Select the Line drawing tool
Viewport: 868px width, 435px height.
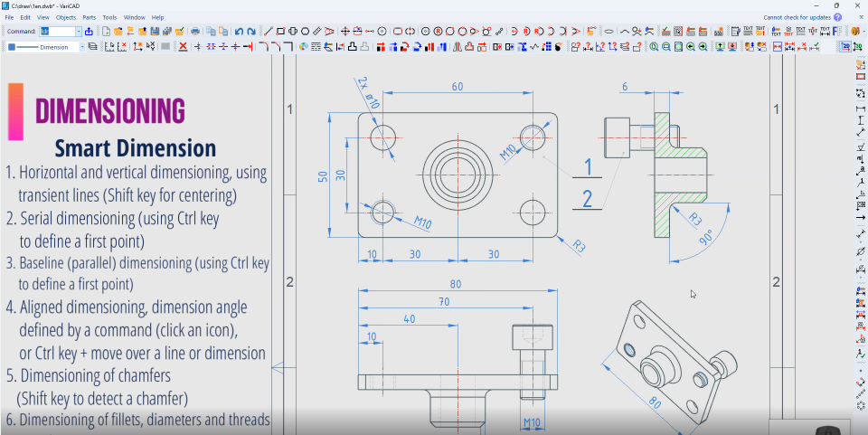click(269, 32)
